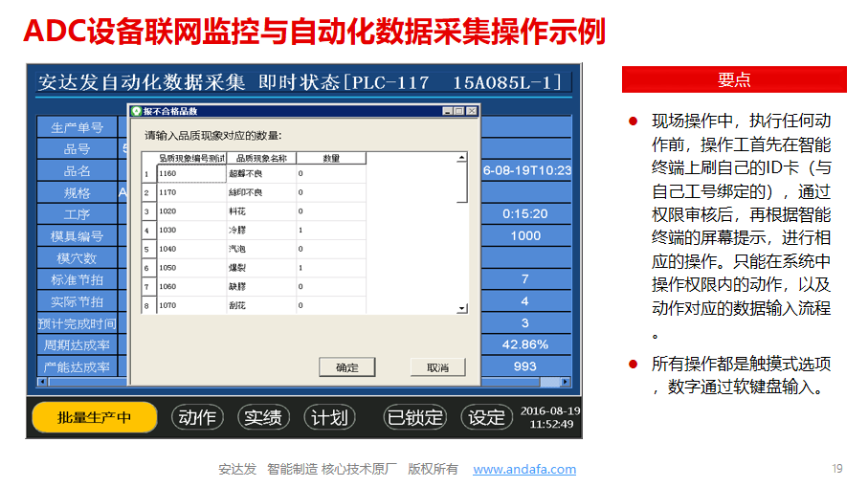Open the 实绩 tab
Image resolution: width=868 pixels, height=487 pixels.
[263, 417]
